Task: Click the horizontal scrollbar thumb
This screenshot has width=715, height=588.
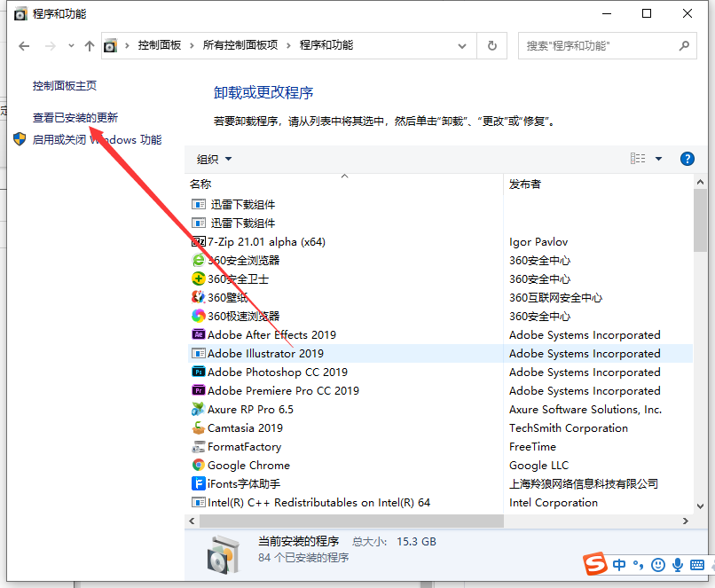Action: coord(351,521)
